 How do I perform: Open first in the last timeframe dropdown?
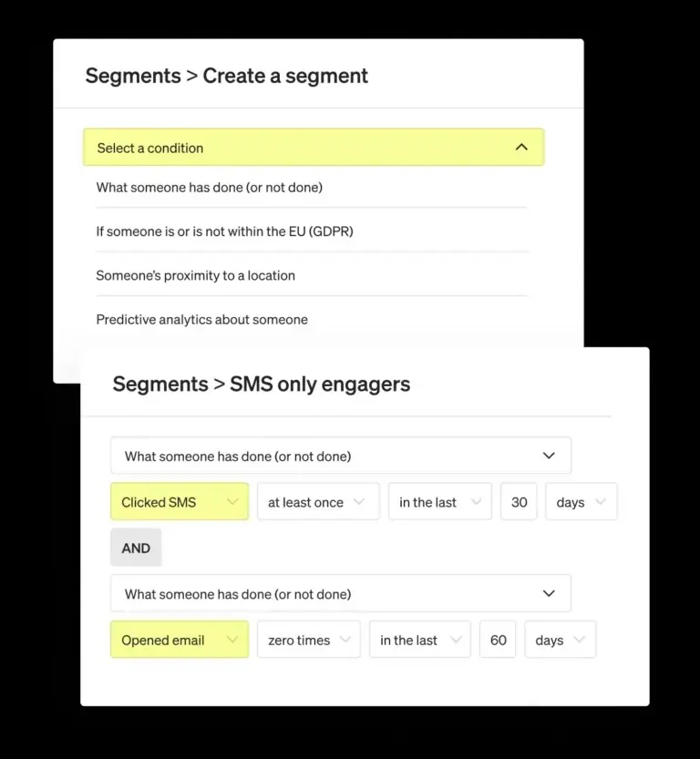439,502
